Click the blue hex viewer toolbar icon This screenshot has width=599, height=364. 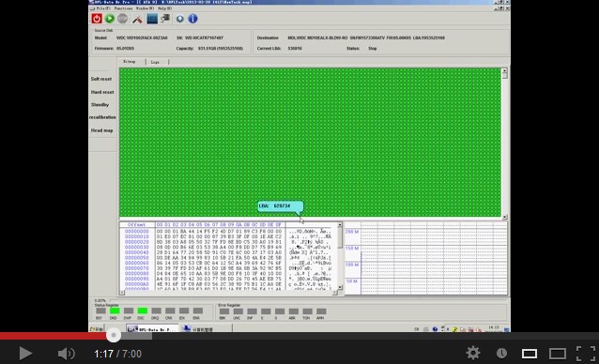click(152, 19)
